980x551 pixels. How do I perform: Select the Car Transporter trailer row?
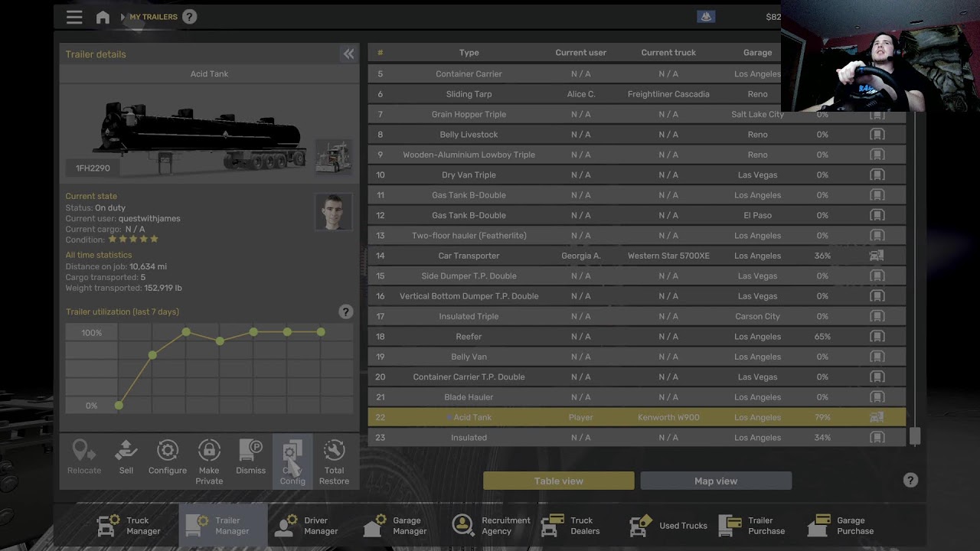637,256
